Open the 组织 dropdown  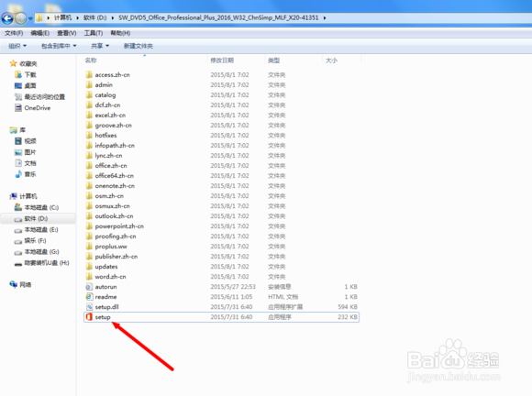pyautogui.click(x=17, y=46)
